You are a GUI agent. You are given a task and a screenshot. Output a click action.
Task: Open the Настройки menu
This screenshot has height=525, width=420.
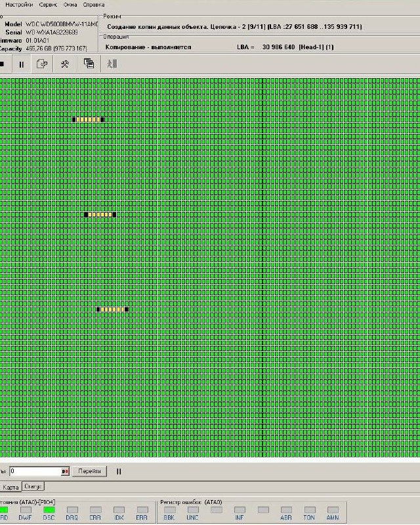(x=19, y=5)
